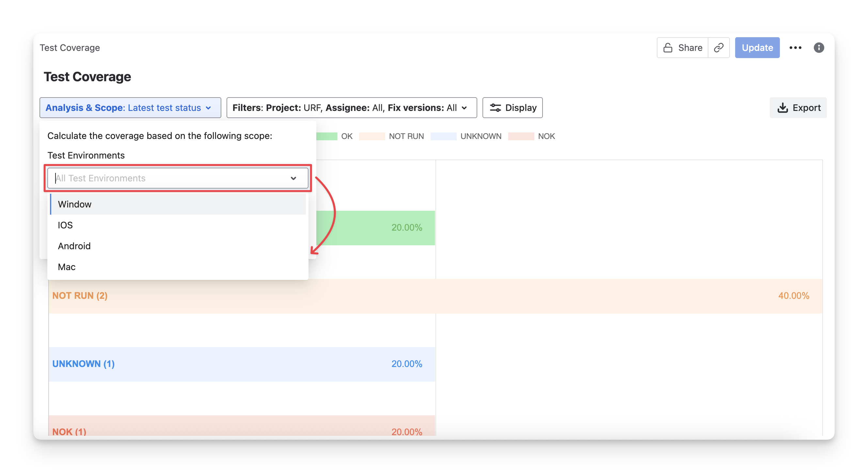The image size is (868, 473).
Task: Click the copy link icon
Action: 718,48
